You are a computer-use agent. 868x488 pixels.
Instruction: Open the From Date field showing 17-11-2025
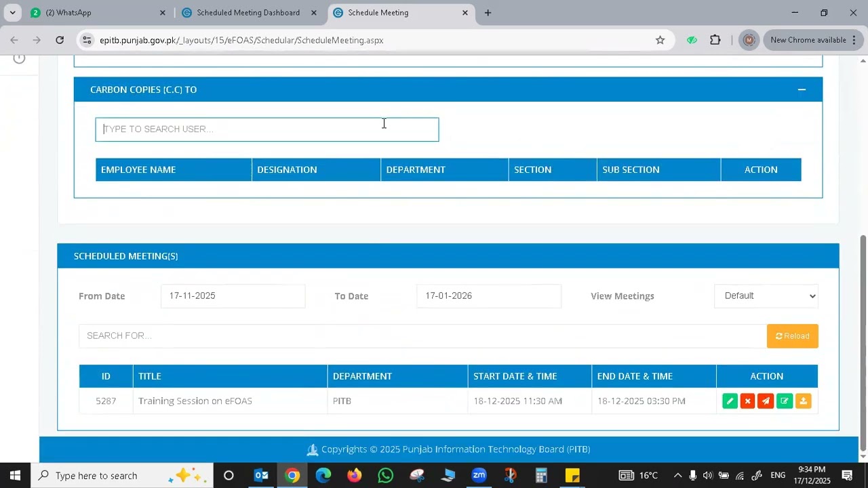tap(233, 296)
